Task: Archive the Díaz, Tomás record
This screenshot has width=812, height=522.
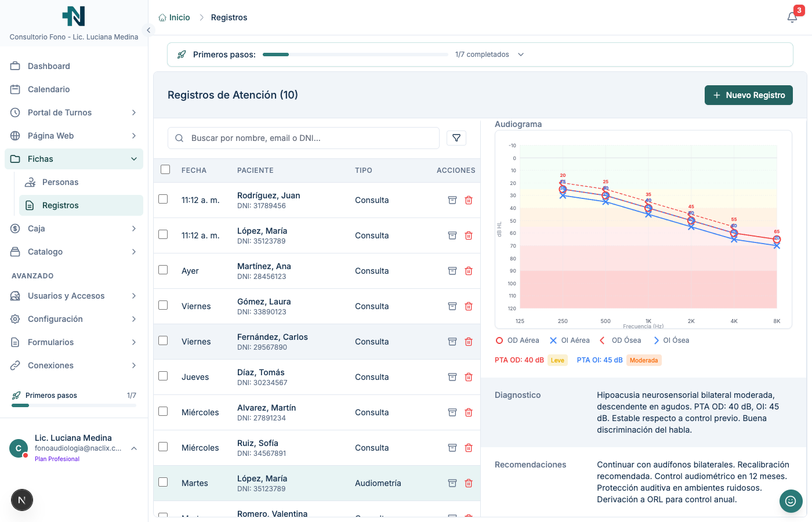Action: coord(452,377)
